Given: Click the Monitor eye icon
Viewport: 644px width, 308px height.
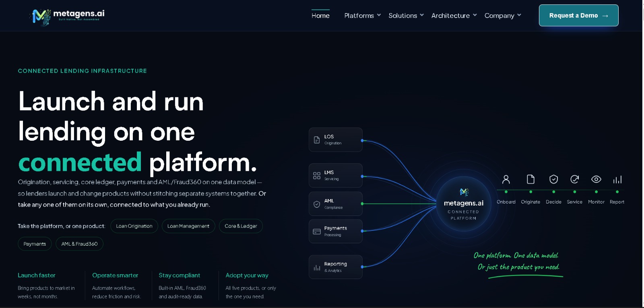Looking at the screenshot, I should (596, 179).
